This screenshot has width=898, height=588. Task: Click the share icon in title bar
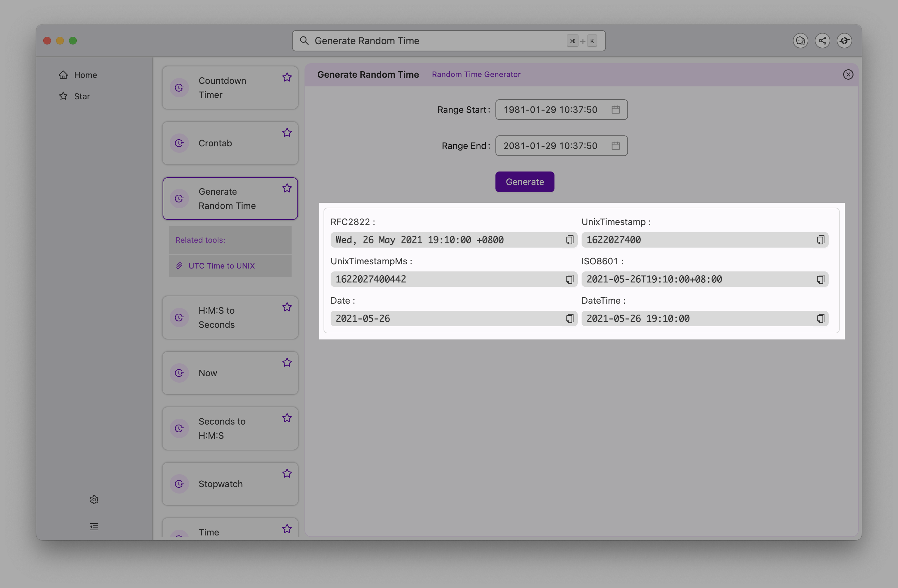coord(822,41)
